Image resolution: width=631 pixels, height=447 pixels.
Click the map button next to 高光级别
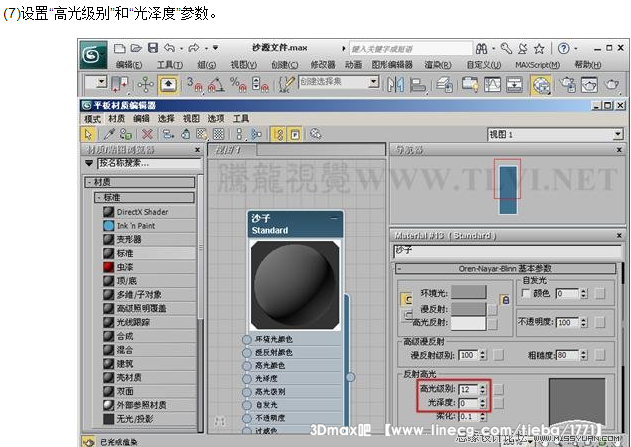(x=499, y=388)
